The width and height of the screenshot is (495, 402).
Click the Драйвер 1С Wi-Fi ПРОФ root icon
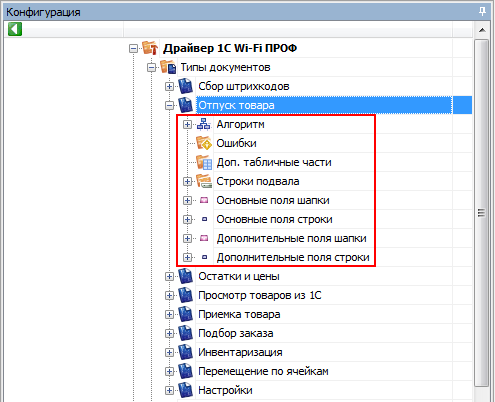click(x=150, y=48)
